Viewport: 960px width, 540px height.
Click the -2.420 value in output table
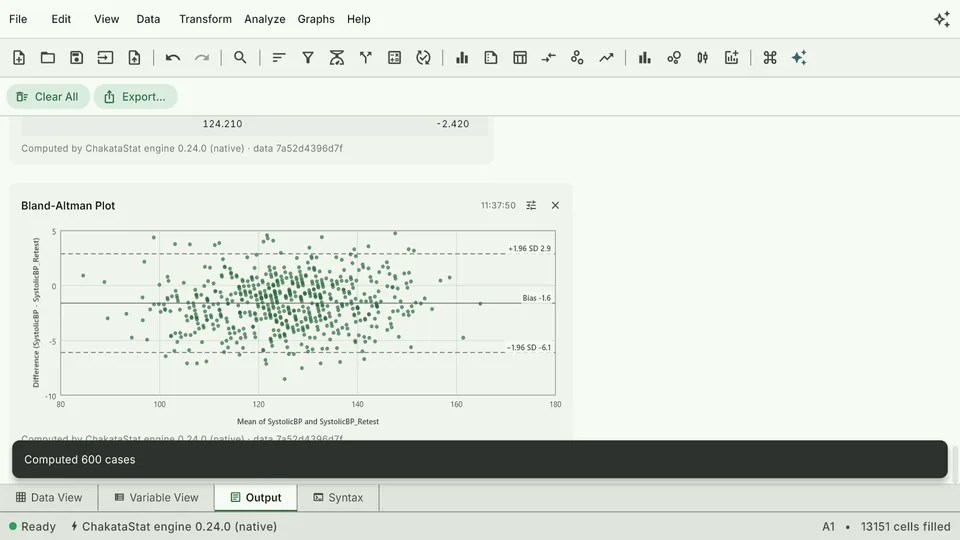click(x=453, y=124)
